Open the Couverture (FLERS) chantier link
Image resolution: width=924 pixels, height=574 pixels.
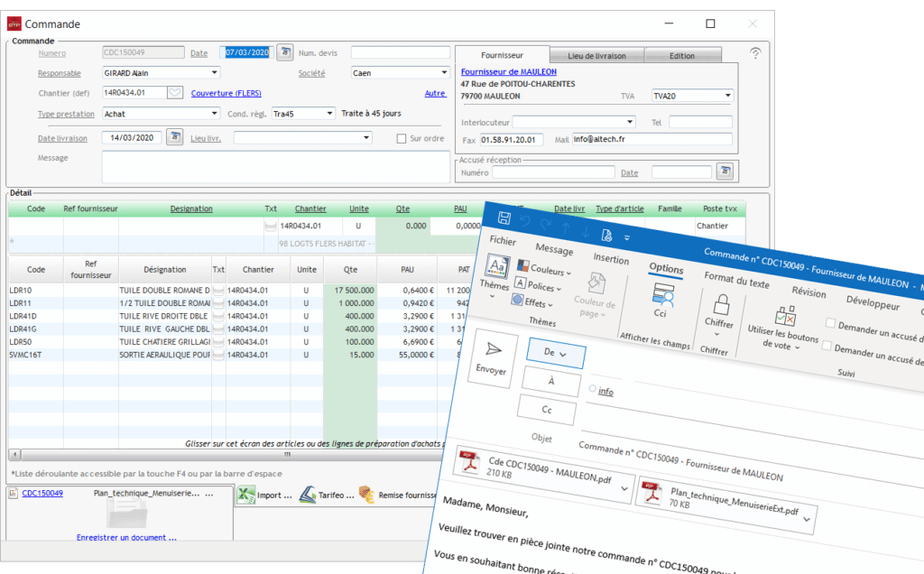click(x=226, y=93)
